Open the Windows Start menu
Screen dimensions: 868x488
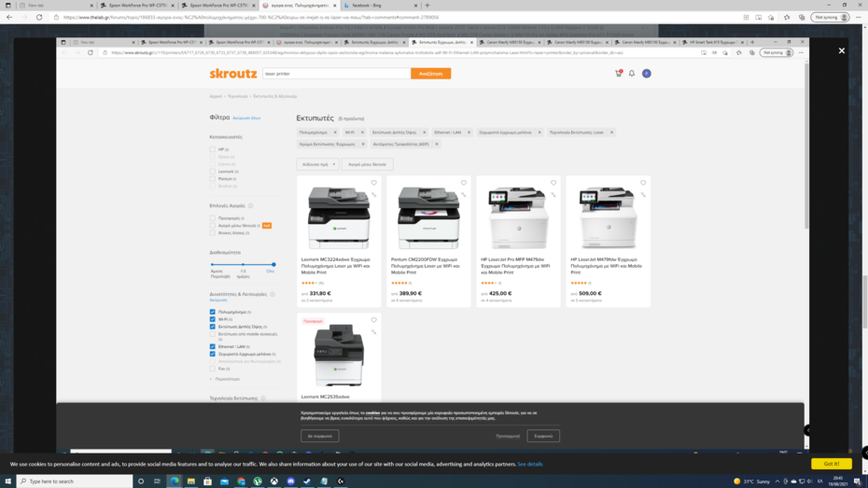point(7,481)
